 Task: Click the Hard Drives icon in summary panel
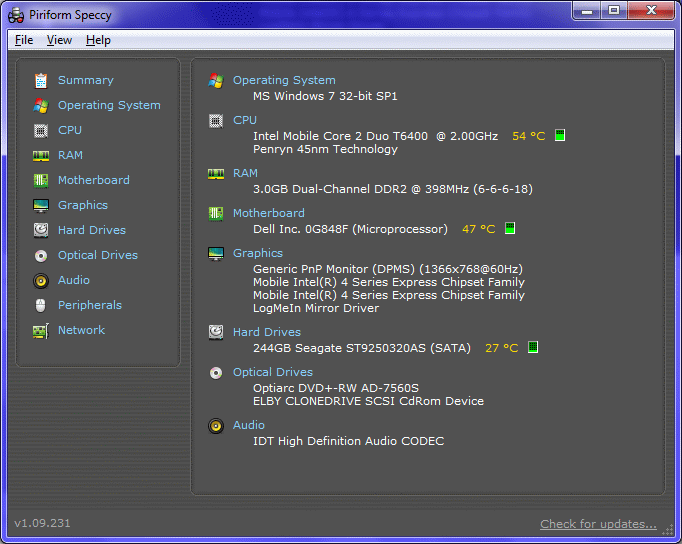pyautogui.click(x=216, y=333)
